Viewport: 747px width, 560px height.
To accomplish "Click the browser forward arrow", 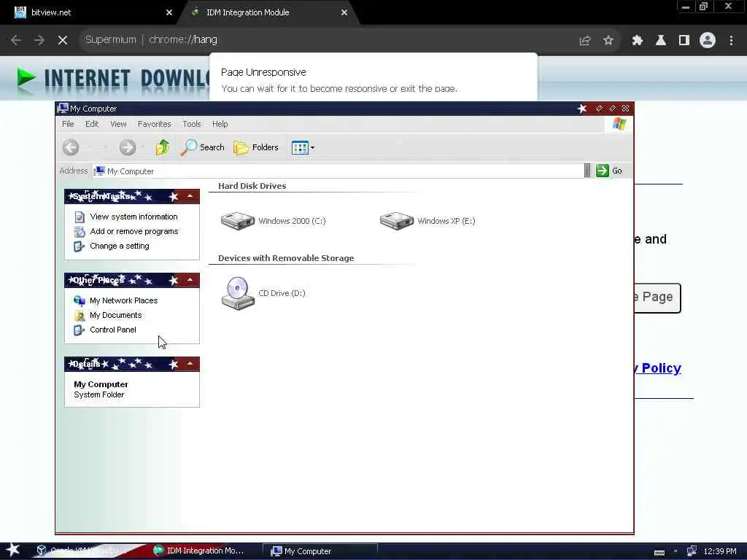I will [39, 40].
